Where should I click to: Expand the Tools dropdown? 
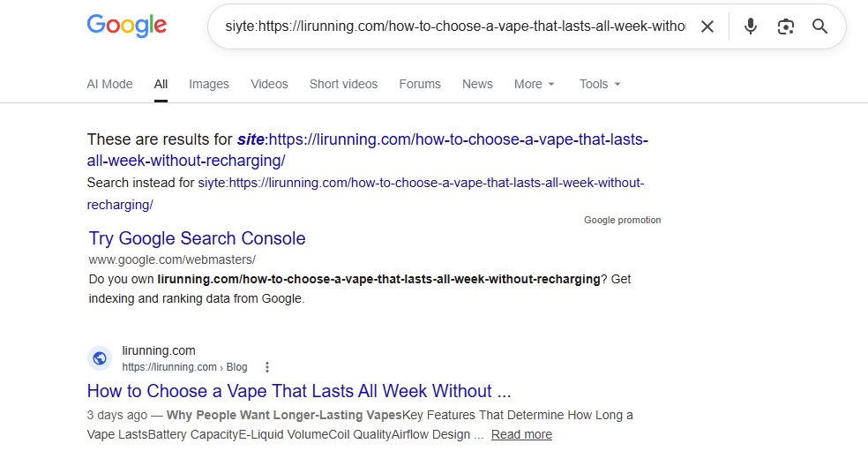tap(600, 84)
